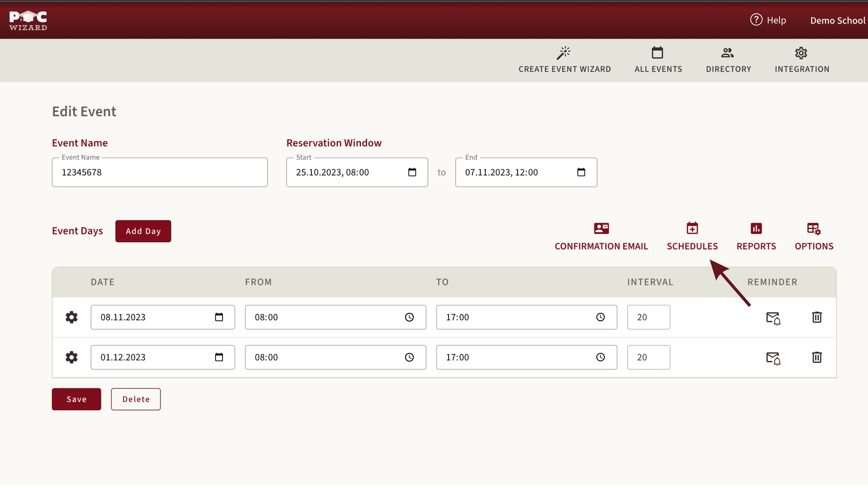This screenshot has height=488, width=868.
Task: Click the Help text link
Action: click(776, 20)
